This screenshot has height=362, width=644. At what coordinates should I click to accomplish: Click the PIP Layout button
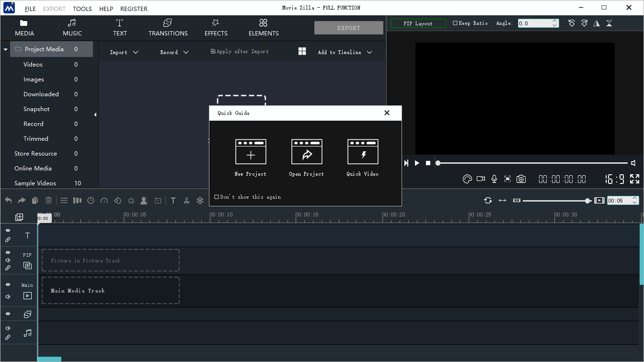[418, 23]
